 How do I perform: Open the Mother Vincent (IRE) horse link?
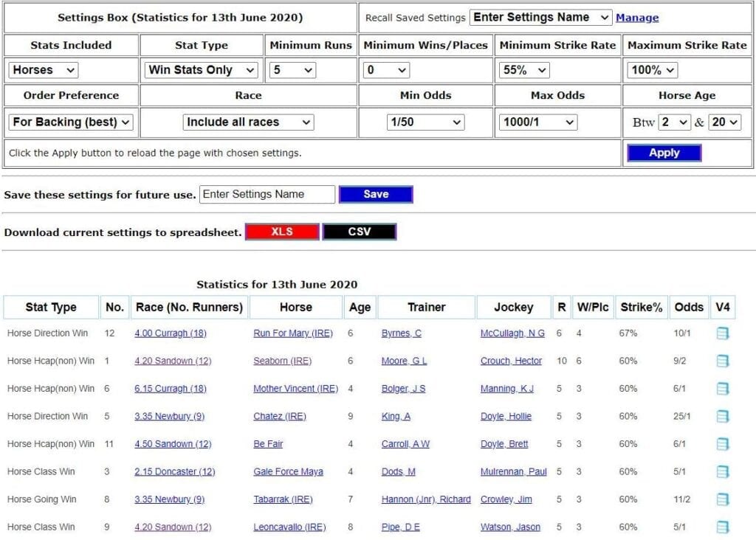tap(295, 389)
